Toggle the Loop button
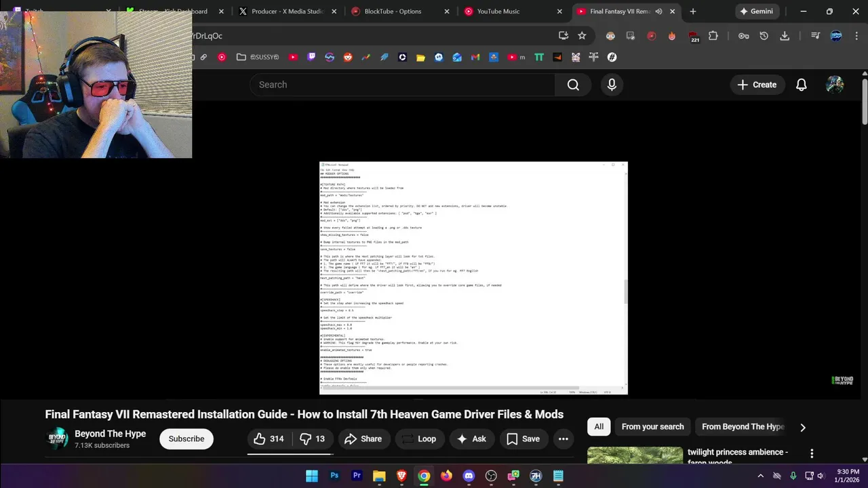This screenshot has width=868, height=488. click(419, 439)
